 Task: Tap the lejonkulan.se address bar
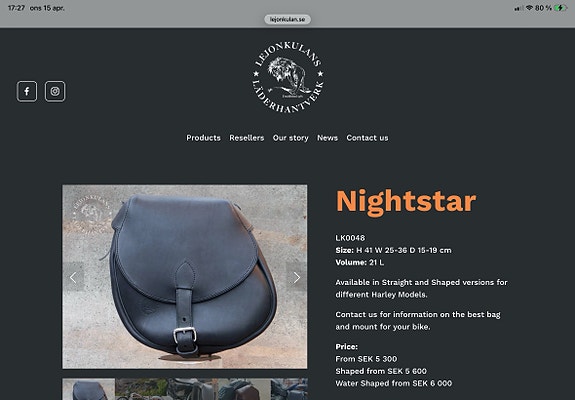click(288, 19)
